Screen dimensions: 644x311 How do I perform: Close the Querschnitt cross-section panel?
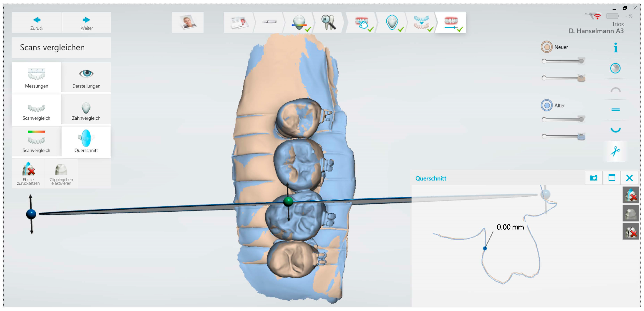[x=629, y=178]
